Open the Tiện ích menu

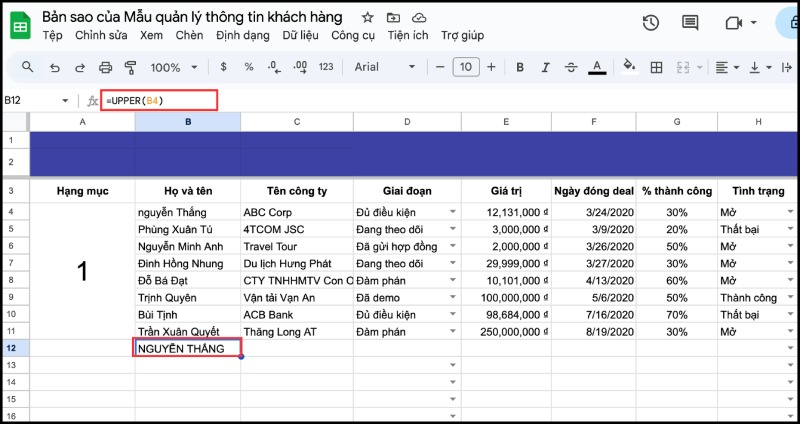click(x=408, y=35)
